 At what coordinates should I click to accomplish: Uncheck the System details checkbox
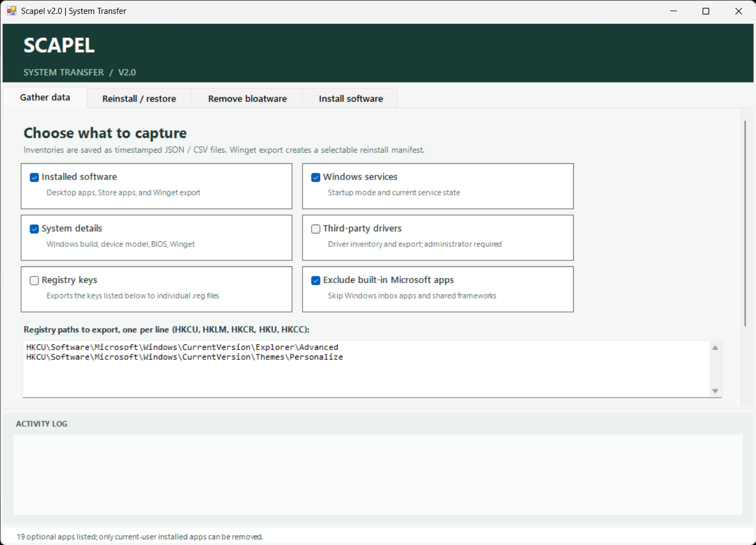tap(34, 229)
